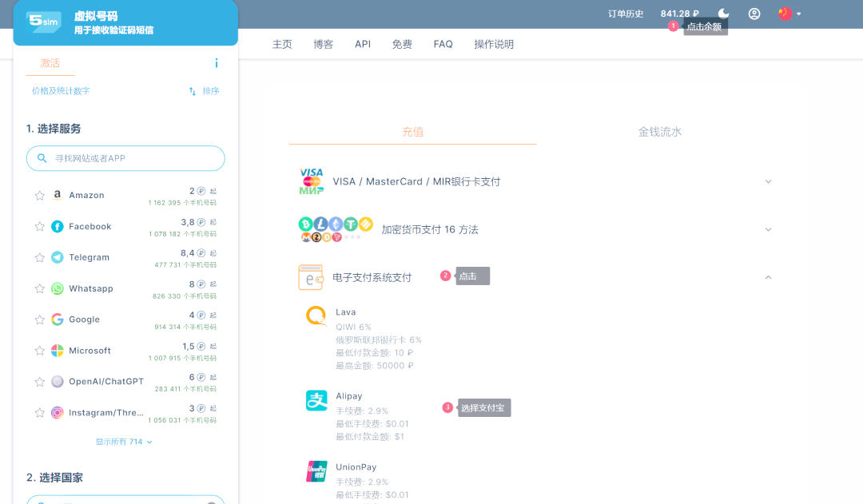Select the Whatsapp service icon

58,288
